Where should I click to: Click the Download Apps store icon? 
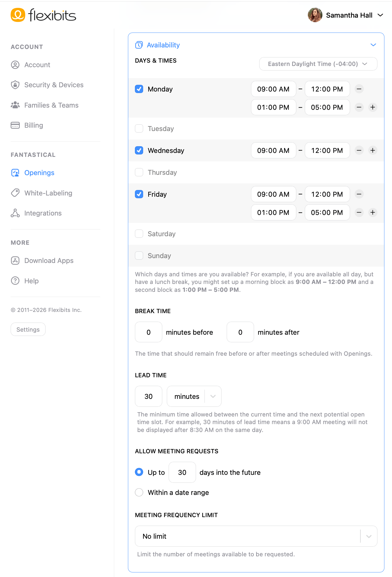(x=15, y=261)
